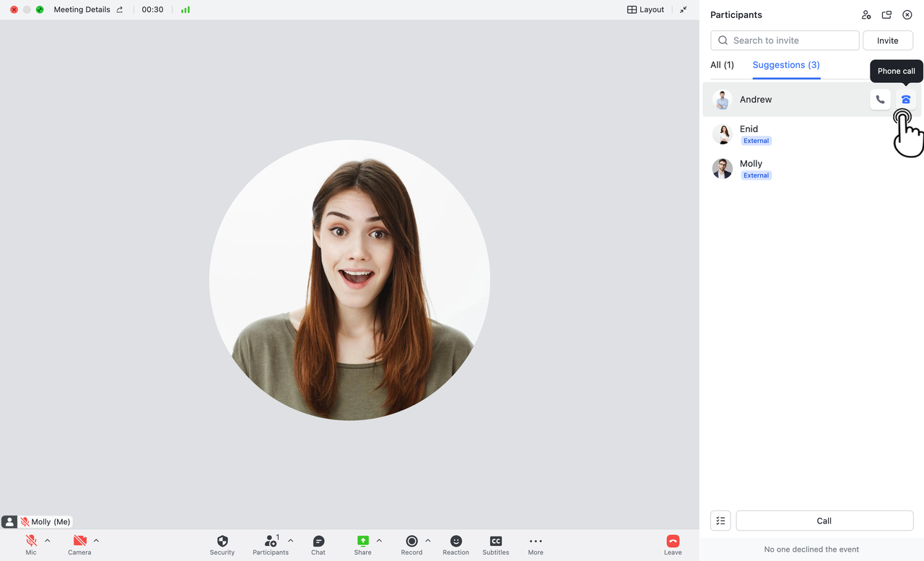The image size is (924, 561).
Task: Open the Layout menu
Action: [645, 9]
